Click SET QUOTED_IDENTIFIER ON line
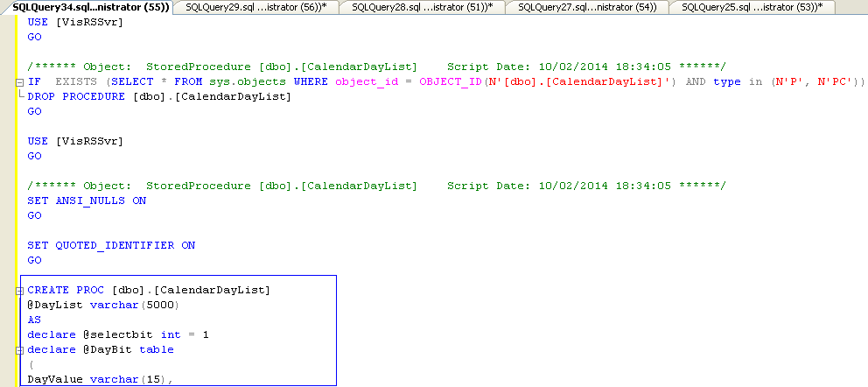 [x=111, y=245]
